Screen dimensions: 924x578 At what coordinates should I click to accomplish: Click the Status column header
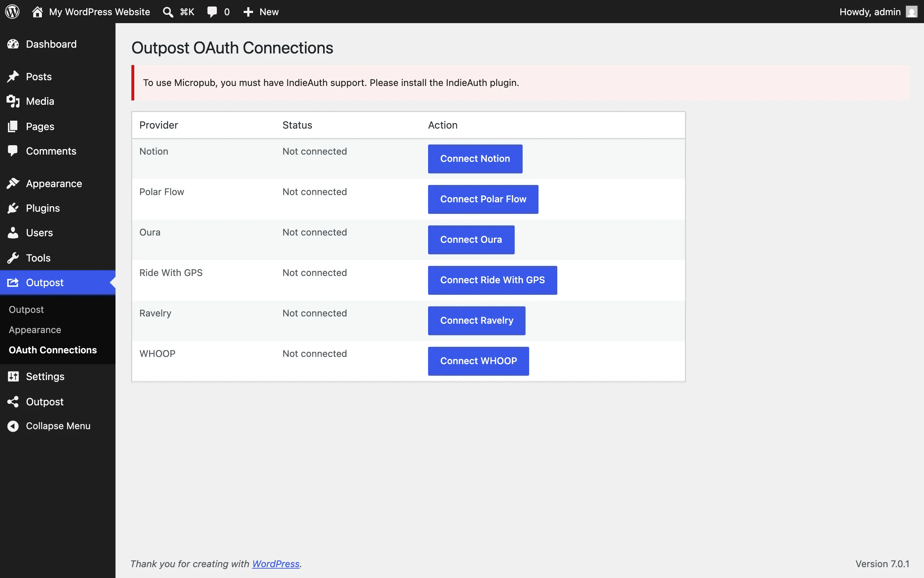(297, 125)
